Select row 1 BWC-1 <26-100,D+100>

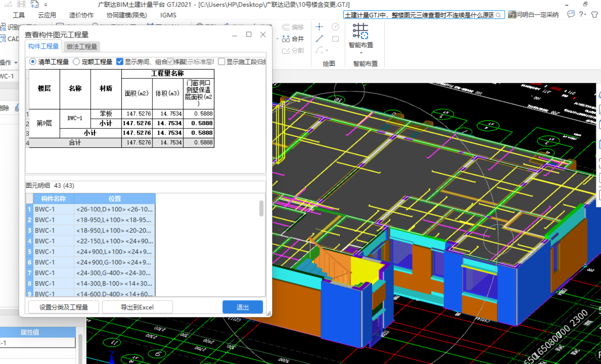[x=91, y=209]
